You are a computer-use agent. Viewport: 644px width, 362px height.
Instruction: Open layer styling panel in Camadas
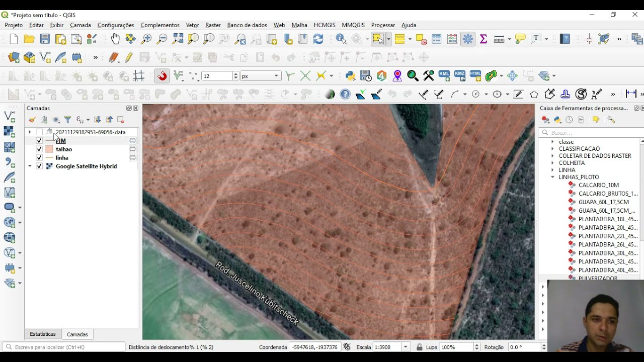point(32,120)
